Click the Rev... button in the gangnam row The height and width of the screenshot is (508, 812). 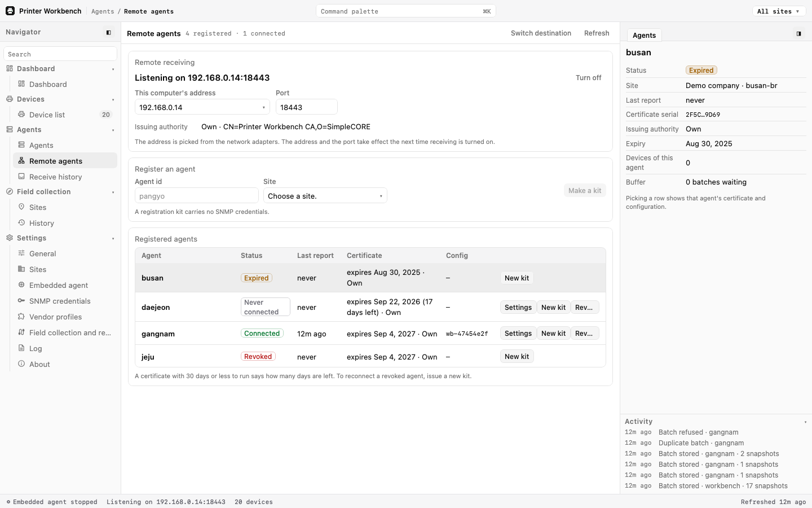click(x=584, y=334)
